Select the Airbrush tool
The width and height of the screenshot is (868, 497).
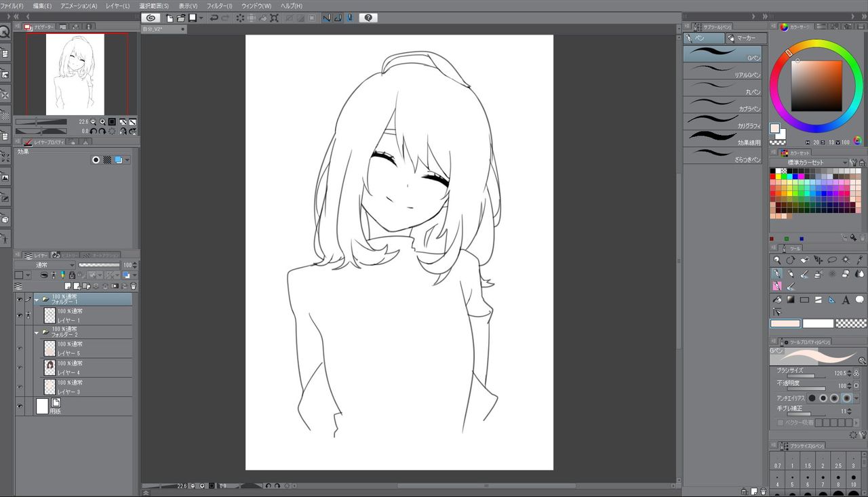pyautogui.click(x=818, y=274)
